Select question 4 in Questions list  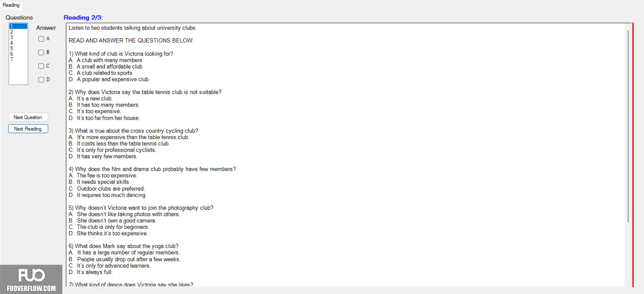tap(18, 43)
